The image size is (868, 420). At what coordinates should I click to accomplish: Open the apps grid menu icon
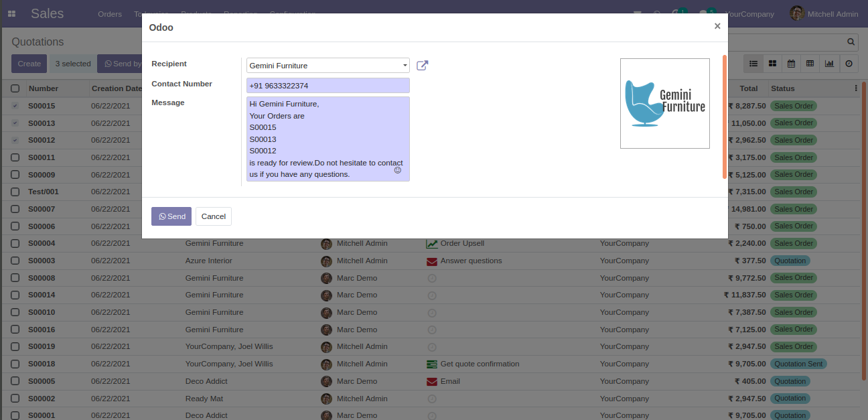click(x=11, y=13)
